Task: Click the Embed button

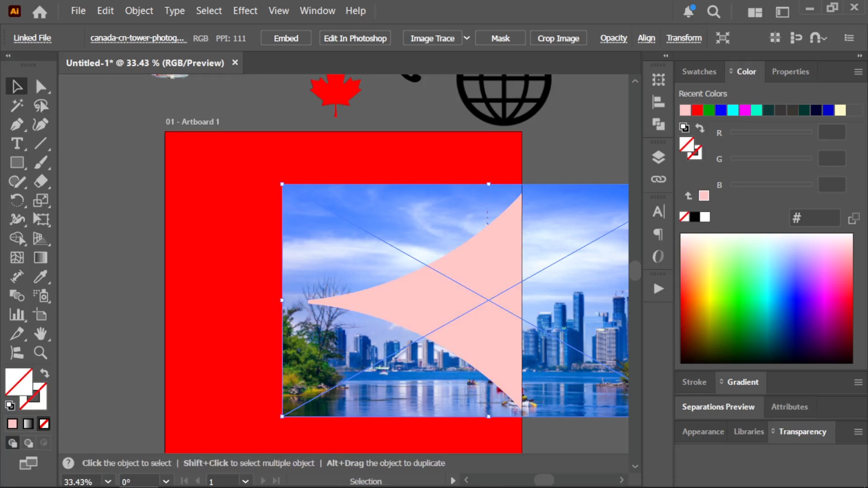Action: click(286, 38)
